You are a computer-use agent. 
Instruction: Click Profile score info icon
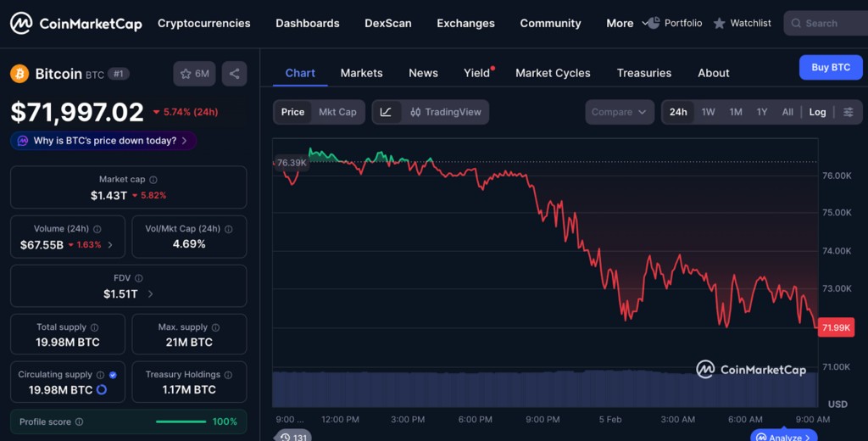(x=79, y=421)
